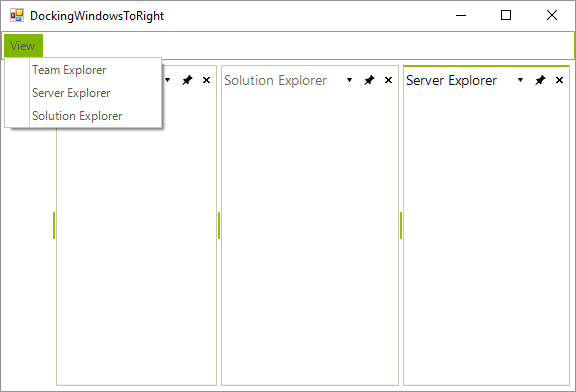Click the green splitter left of Server Explorer
The height and width of the screenshot is (392, 576).
pyautogui.click(x=401, y=225)
